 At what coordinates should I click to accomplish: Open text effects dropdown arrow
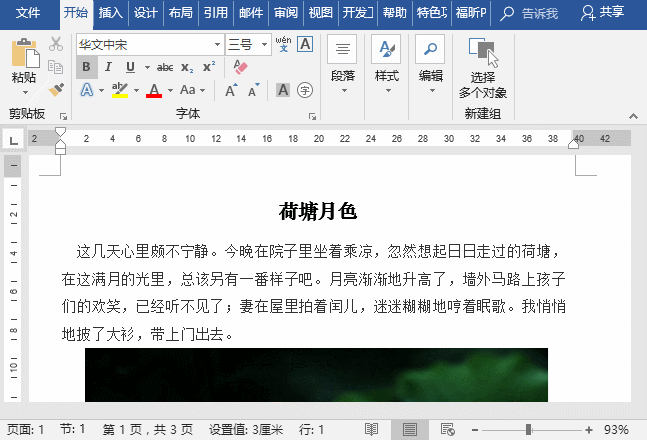pyautogui.click(x=102, y=90)
